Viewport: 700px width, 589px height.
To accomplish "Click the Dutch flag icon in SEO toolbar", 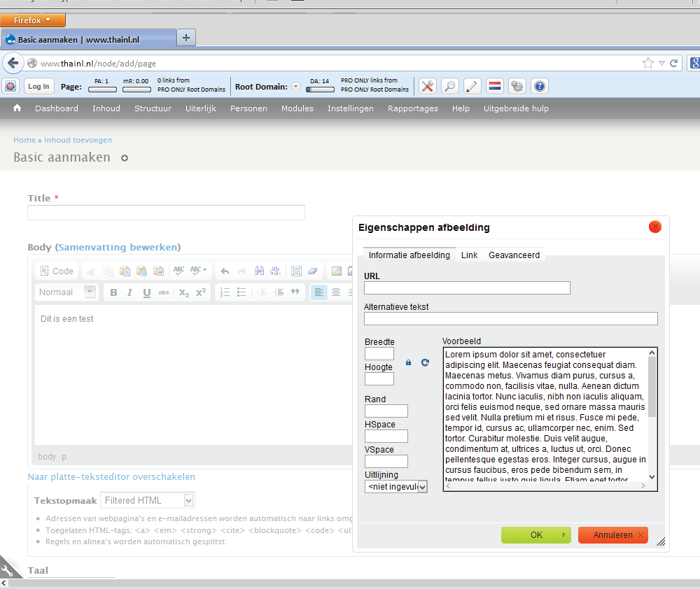I will click(494, 87).
